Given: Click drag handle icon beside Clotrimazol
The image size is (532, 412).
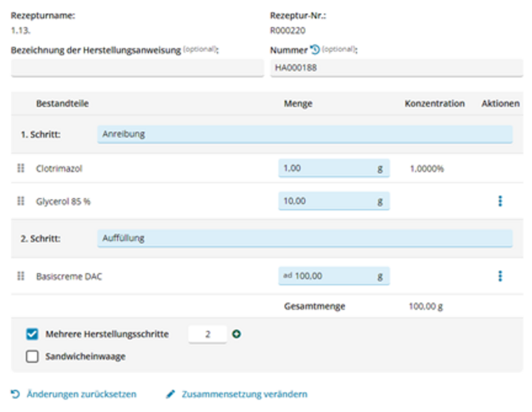Looking at the screenshot, I should coord(21,168).
